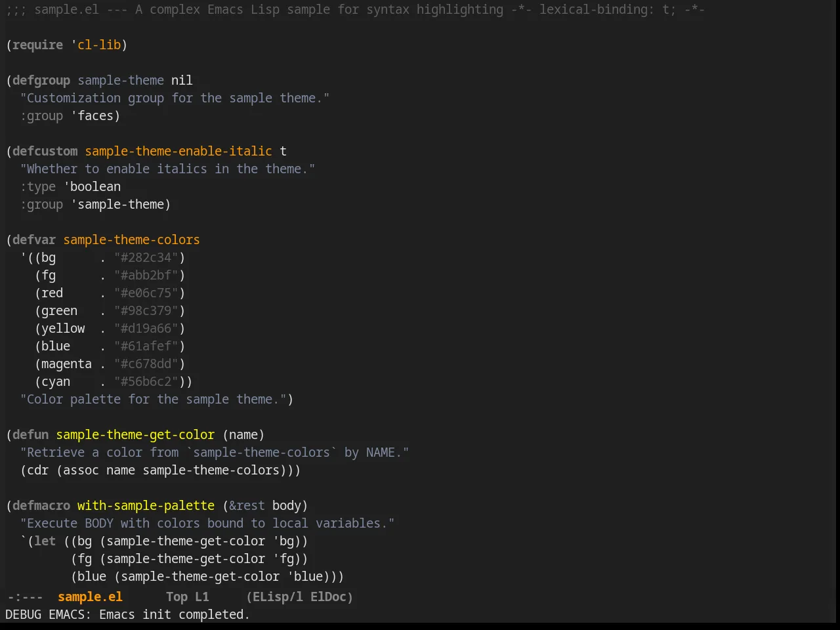The width and height of the screenshot is (840, 630).
Task: Click the color string "#abb2bf"
Action: pos(146,275)
